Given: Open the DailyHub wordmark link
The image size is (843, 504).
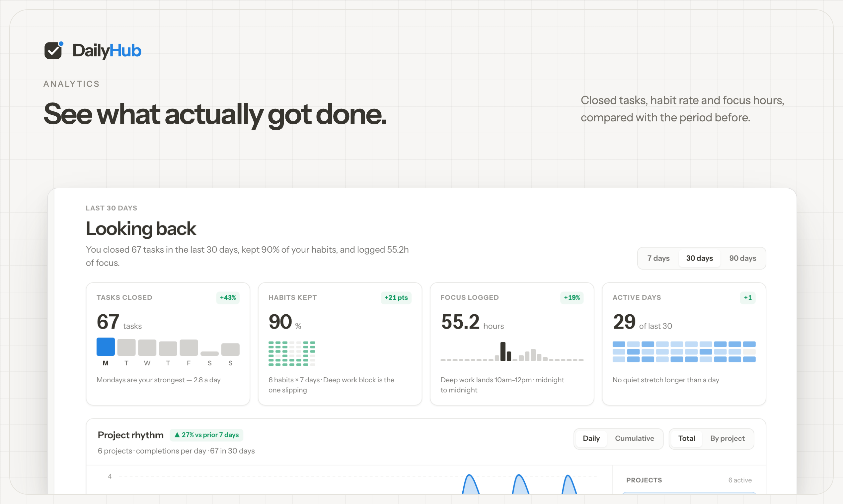Looking at the screenshot, I should (x=107, y=51).
